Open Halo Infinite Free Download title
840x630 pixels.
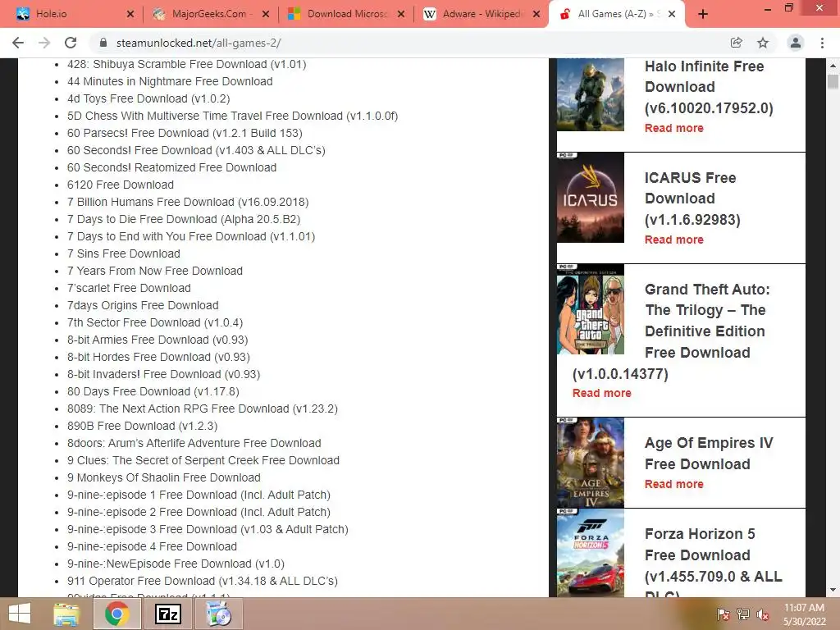709,87
